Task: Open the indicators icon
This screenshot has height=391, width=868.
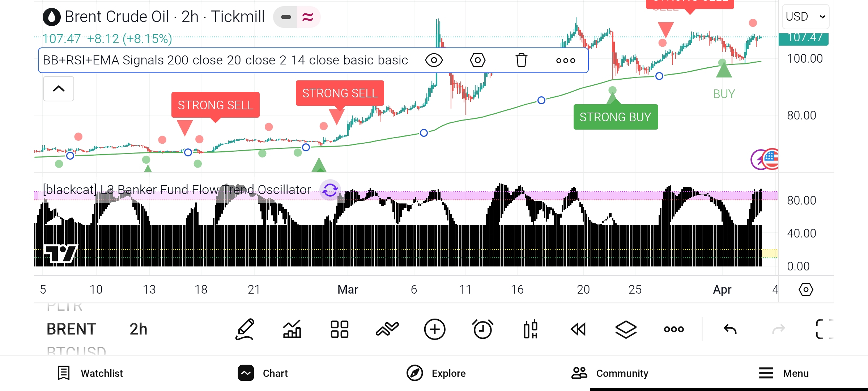Action: point(387,329)
